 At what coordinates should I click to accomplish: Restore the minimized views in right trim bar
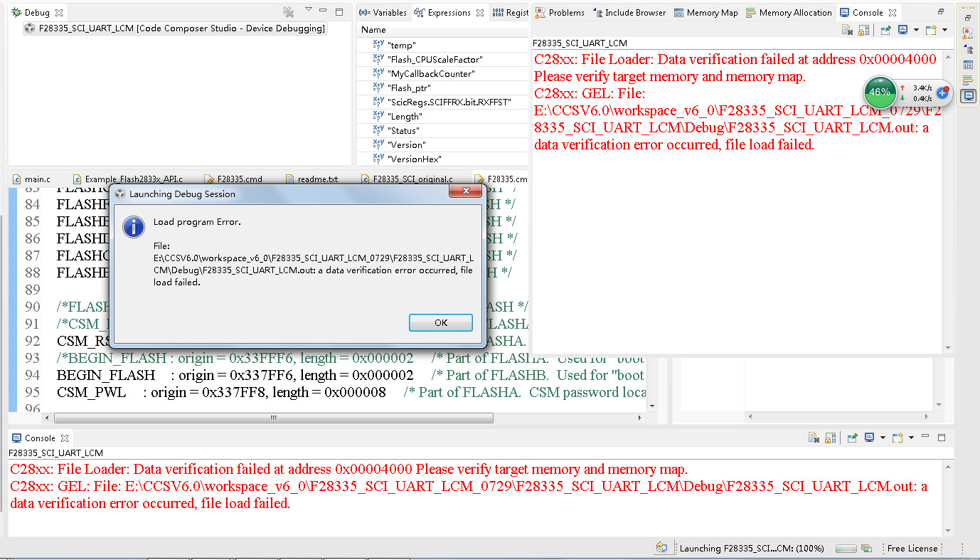[x=968, y=18]
